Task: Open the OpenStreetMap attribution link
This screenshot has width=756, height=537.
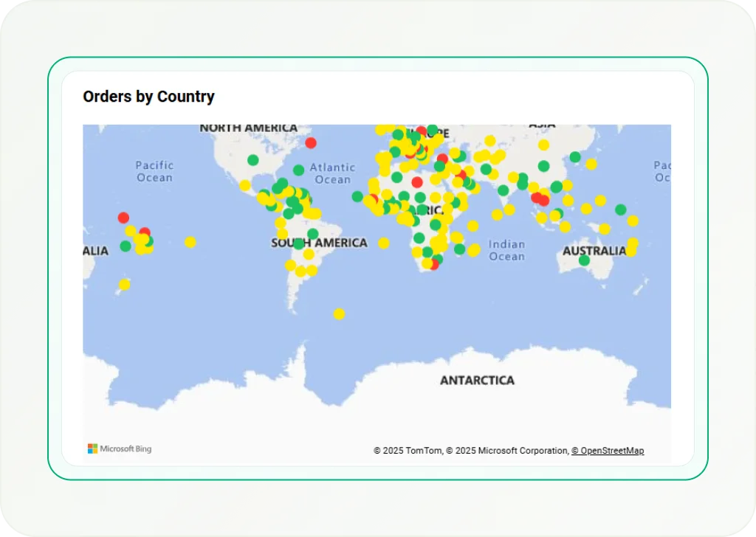Action: [x=608, y=451]
